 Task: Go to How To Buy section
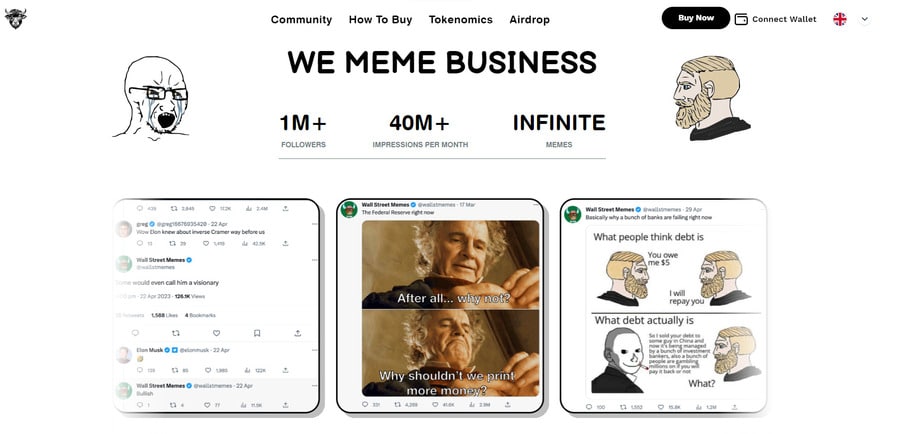(x=381, y=20)
